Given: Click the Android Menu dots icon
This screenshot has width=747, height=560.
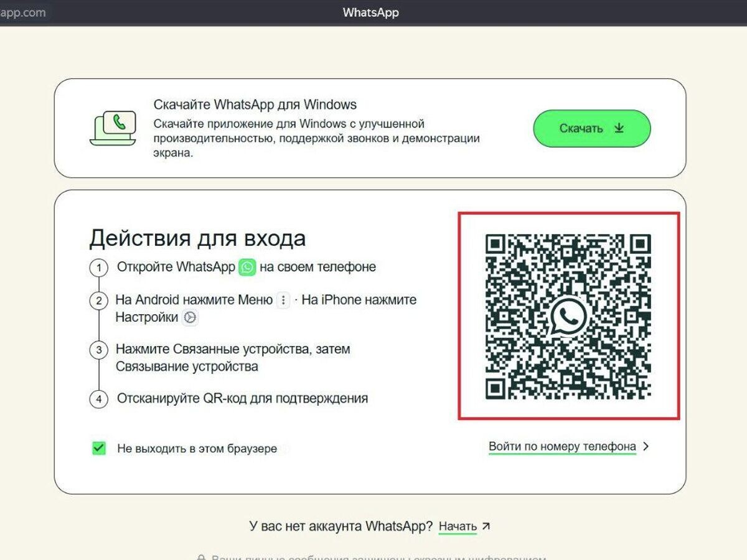Looking at the screenshot, I should 283,299.
